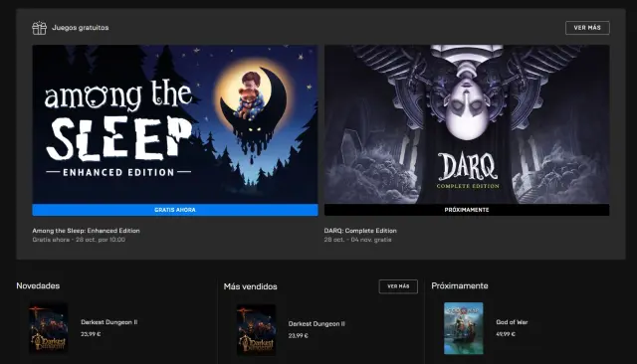The width and height of the screenshot is (637, 364).
Task: Open the Más vendidos section heading
Action: point(250,286)
